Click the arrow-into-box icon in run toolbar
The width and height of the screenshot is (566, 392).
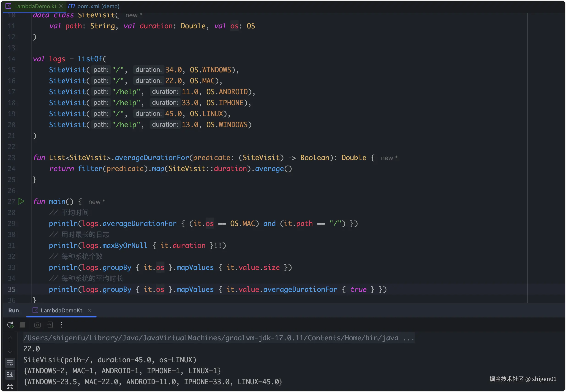point(50,325)
